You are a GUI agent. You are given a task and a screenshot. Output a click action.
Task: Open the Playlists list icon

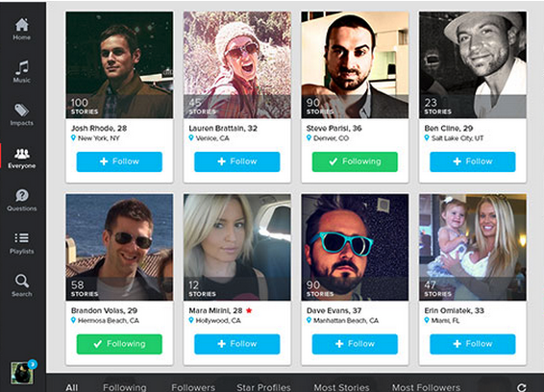[22, 238]
